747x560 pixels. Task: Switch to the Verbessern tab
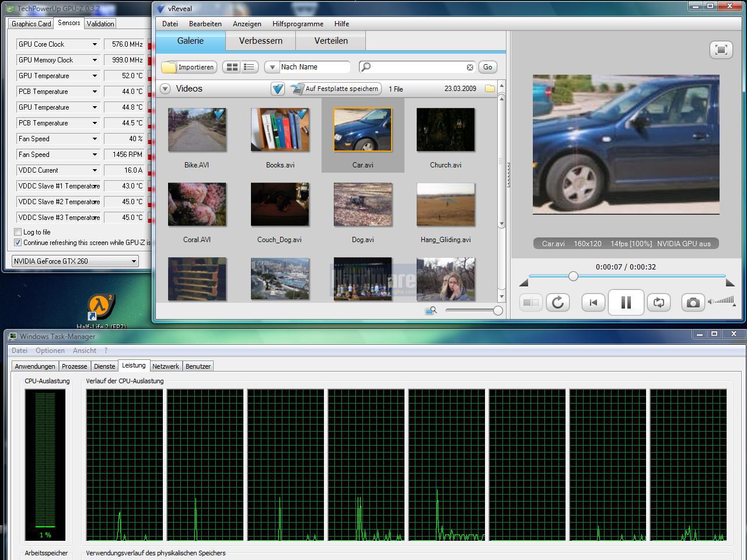coord(261,41)
